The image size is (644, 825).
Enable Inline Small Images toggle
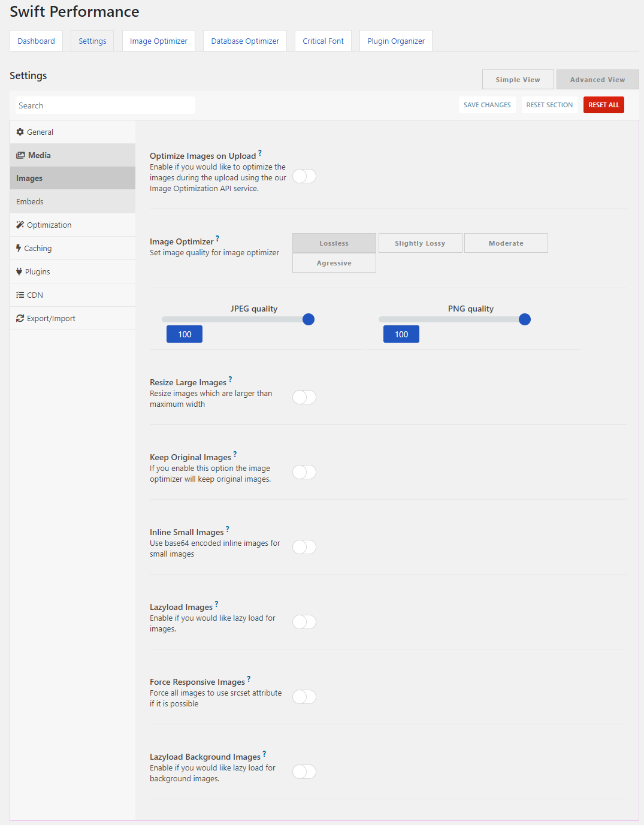click(x=304, y=547)
